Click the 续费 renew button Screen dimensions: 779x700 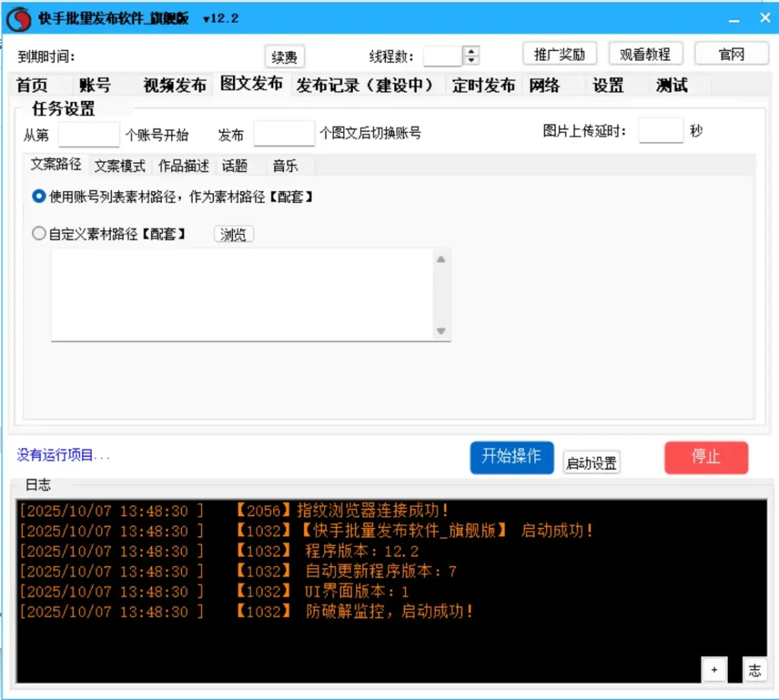[x=285, y=57]
